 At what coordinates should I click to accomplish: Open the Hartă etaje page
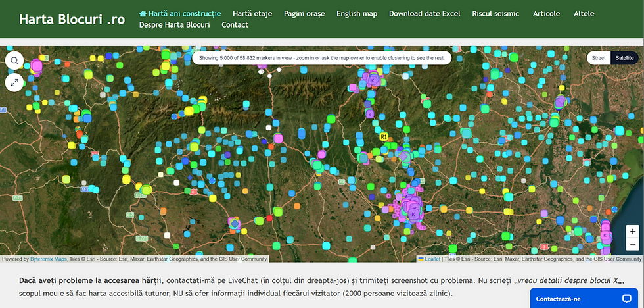pyautogui.click(x=252, y=14)
